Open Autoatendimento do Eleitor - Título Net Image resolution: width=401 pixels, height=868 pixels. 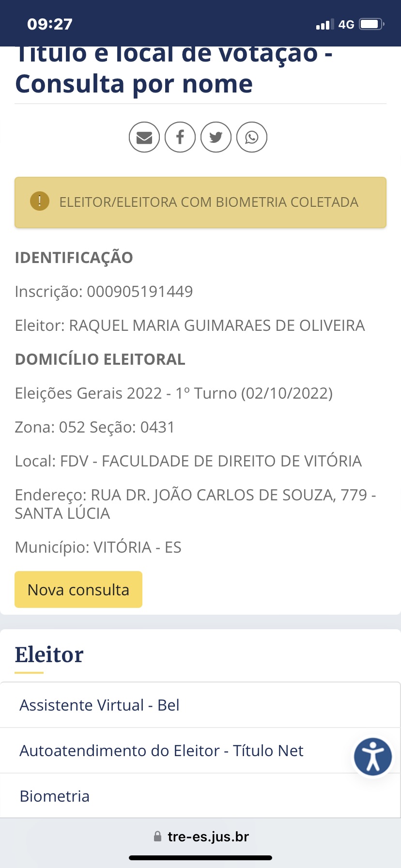[161, 751]
